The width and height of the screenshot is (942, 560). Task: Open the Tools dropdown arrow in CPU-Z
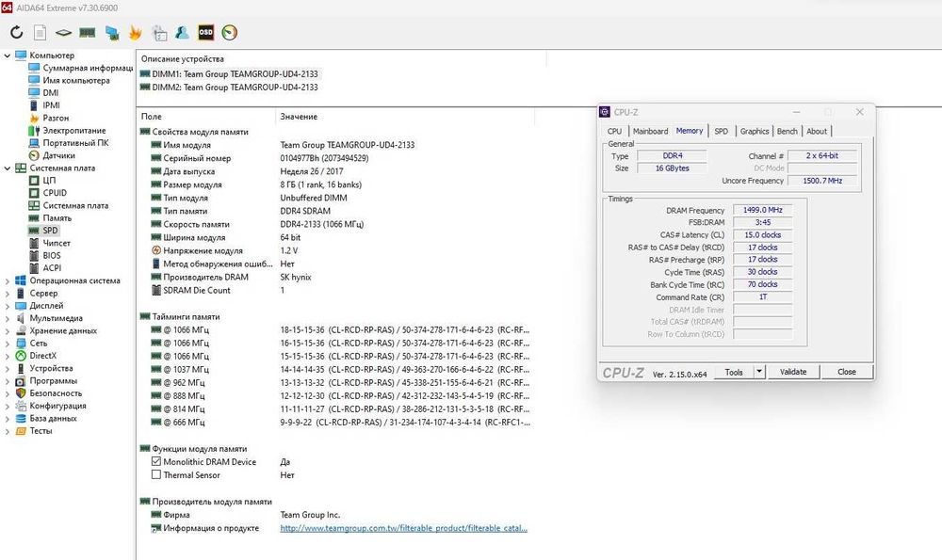click(759, 372)
